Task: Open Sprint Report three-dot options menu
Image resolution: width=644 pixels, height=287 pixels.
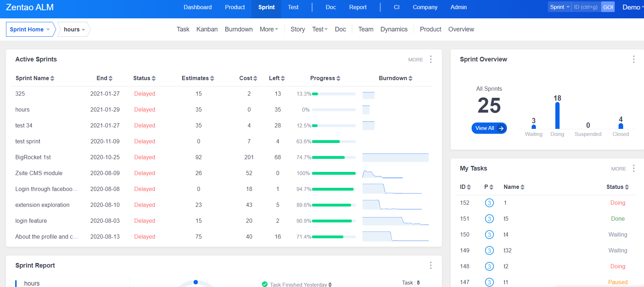Action: tap(431, 265)
